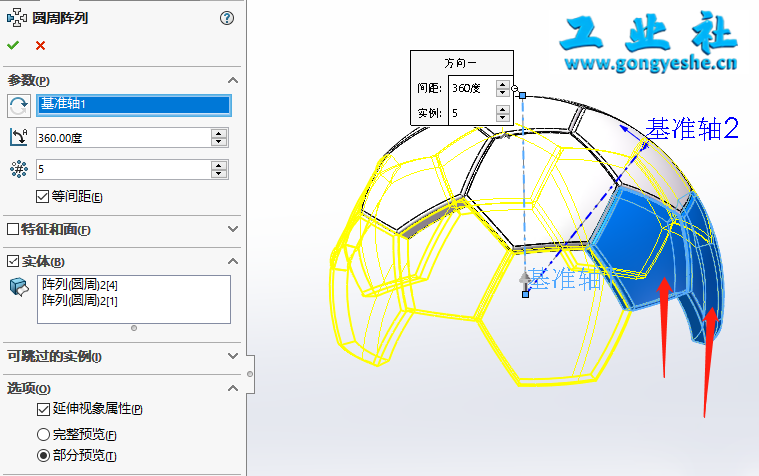Click the 360.00度 angle input field
This screenshot has height=476, width=759.
(123, 138)
